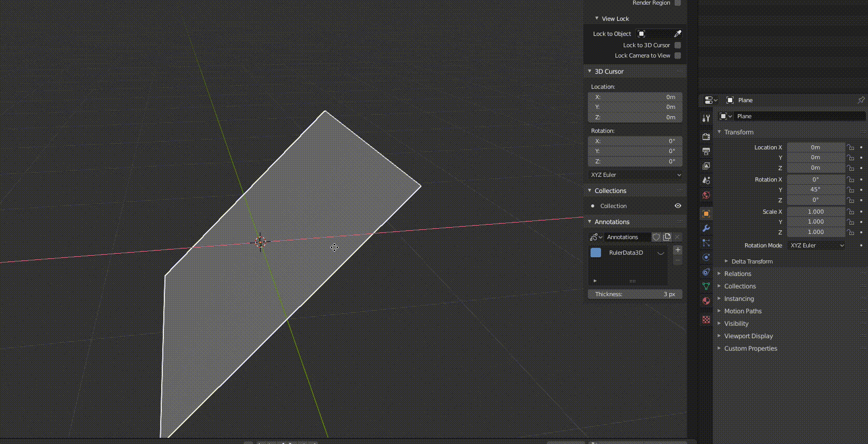Enable Lock Camera to View checkbox

point(678,55)
